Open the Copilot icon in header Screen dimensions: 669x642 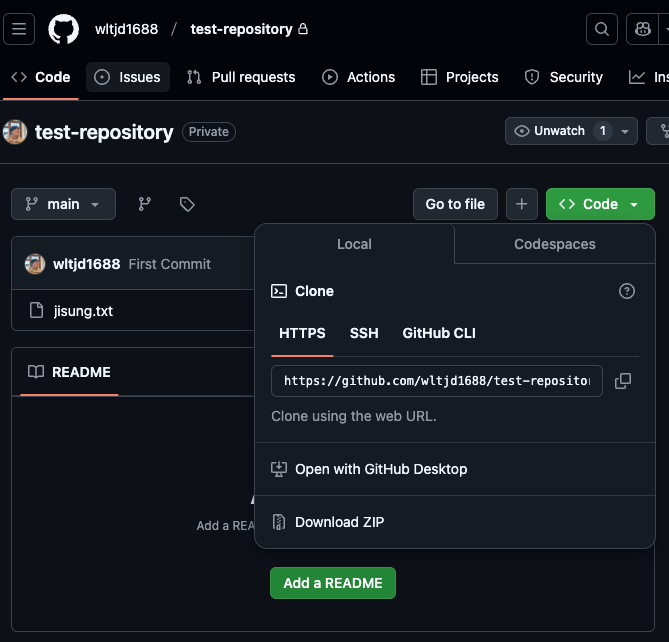point(640,29)
